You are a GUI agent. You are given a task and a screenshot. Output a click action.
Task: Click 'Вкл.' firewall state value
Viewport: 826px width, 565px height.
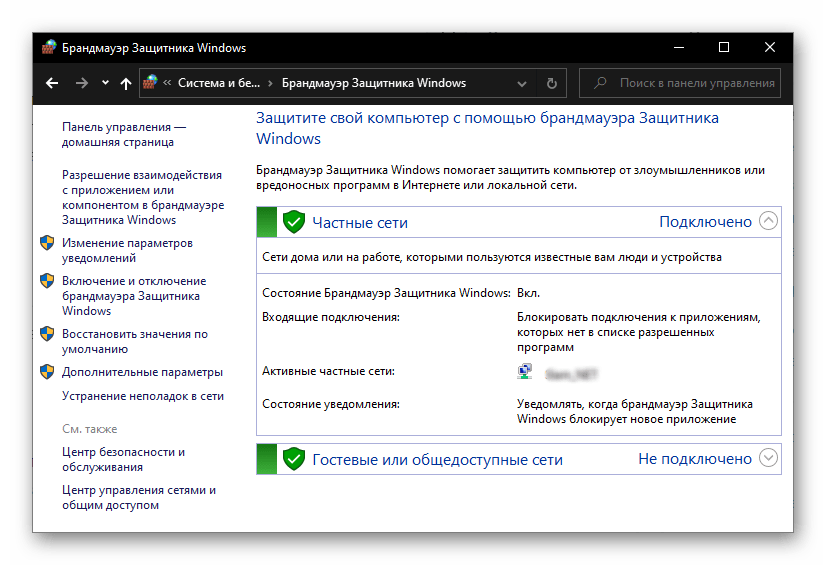click(528, 293)
